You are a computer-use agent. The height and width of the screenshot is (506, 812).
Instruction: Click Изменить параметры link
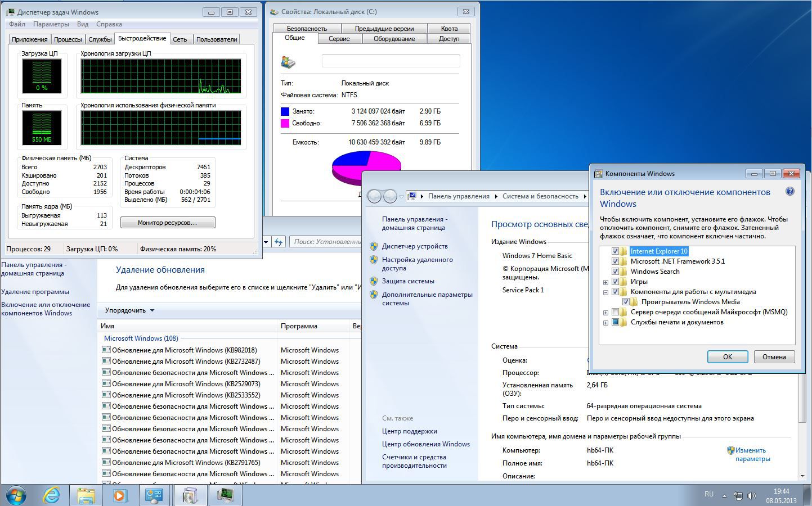tap(752, 454)
